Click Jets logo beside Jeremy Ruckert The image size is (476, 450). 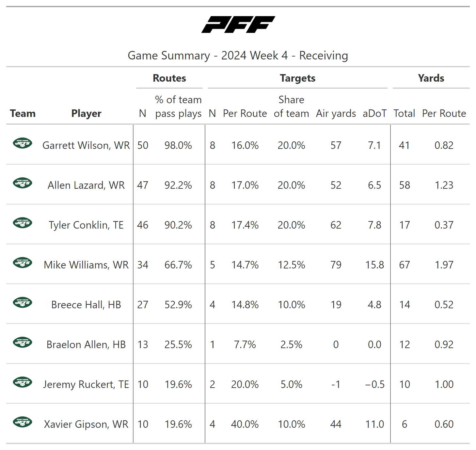point(23,382)
